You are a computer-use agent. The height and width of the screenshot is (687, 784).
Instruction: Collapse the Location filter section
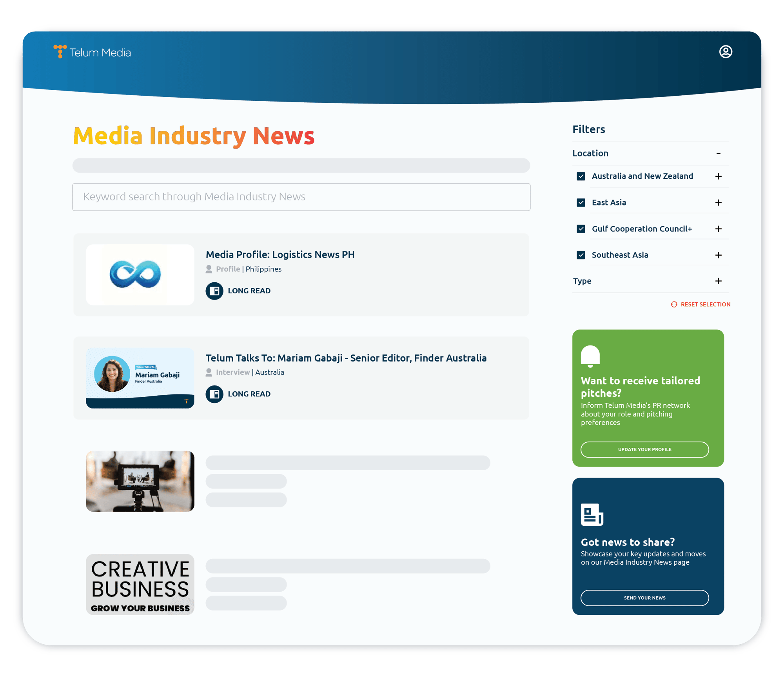pos(718,153)
